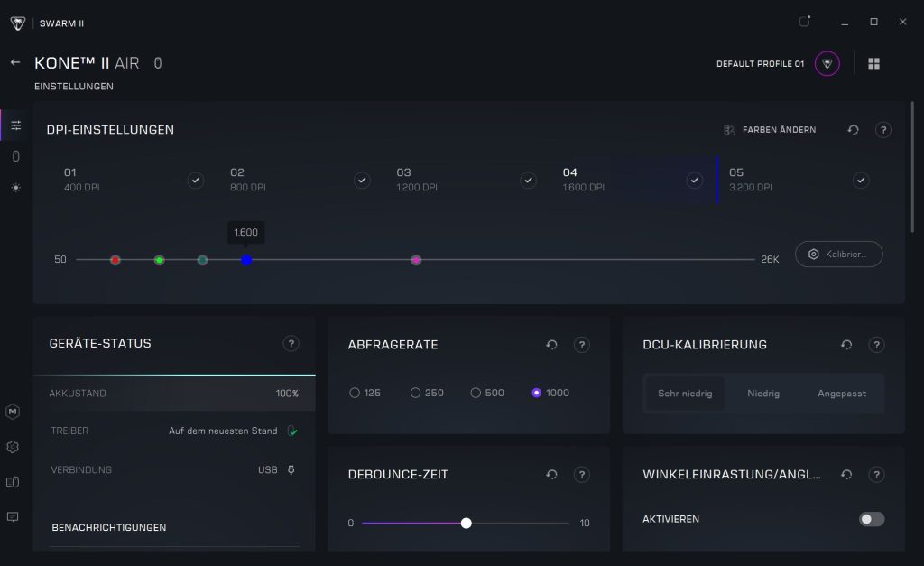Toggle the Aktivieren angle snapping switch
Viewport: 924px width, 566px height.
tap(871, 519)
